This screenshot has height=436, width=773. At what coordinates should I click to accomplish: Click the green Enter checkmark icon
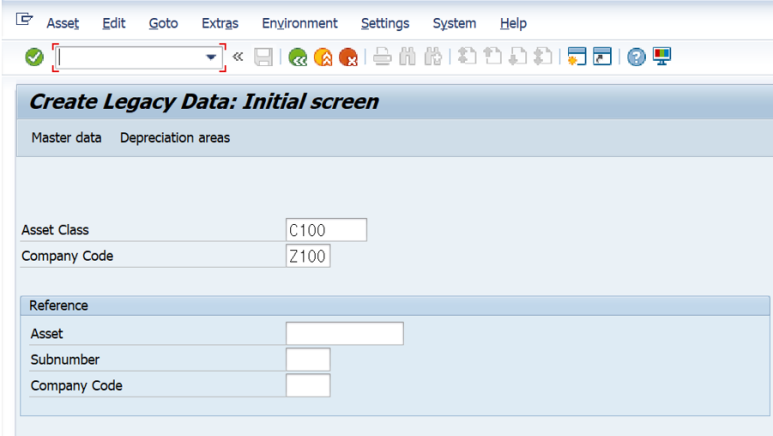(34, 57)
